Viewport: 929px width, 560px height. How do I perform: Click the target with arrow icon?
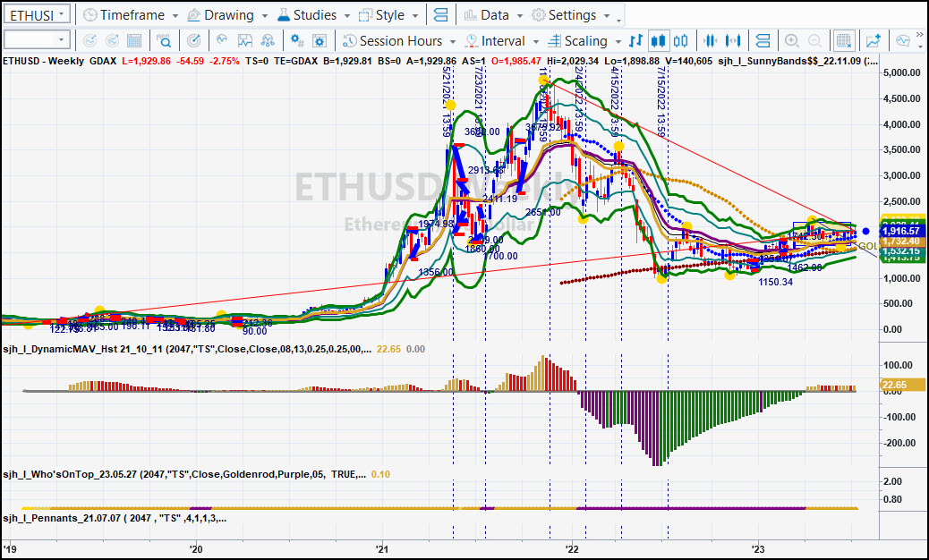pos(193,40)
